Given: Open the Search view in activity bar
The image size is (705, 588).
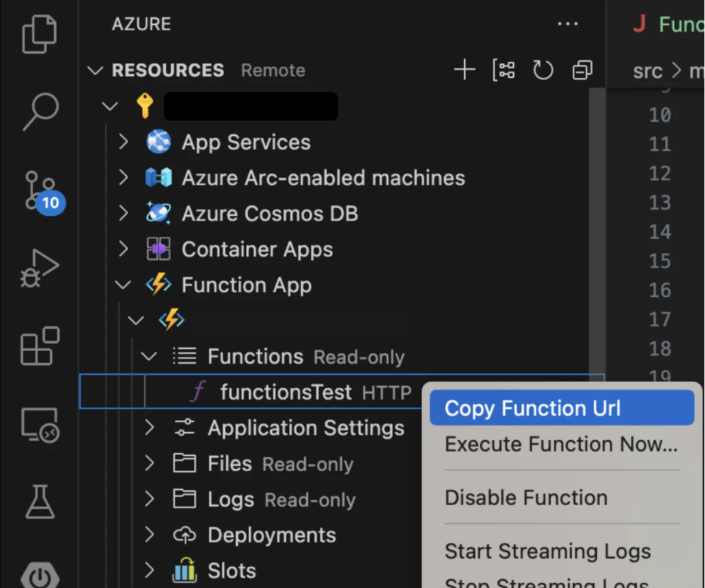Looking at the screenshot, I should coord(41,111).
